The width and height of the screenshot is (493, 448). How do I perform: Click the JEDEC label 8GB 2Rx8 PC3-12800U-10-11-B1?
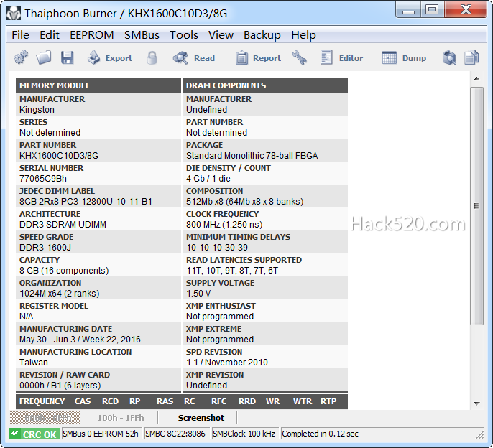86,201
